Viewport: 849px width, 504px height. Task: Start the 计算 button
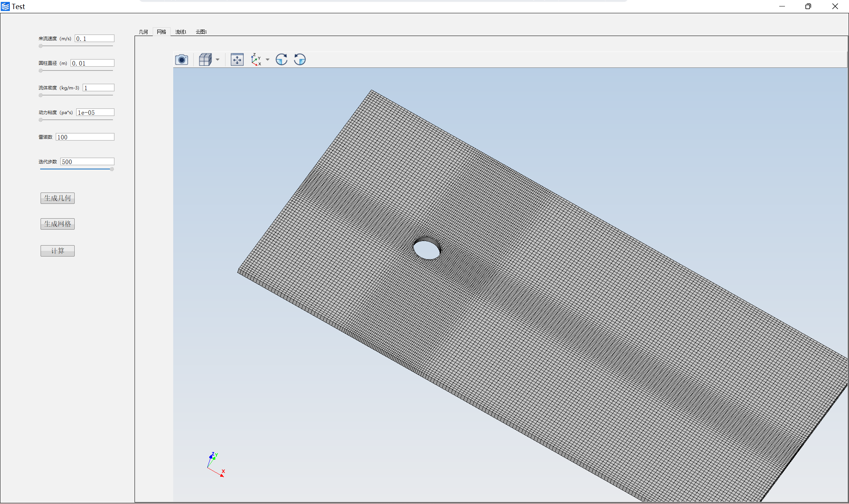(x=58, y=251)
